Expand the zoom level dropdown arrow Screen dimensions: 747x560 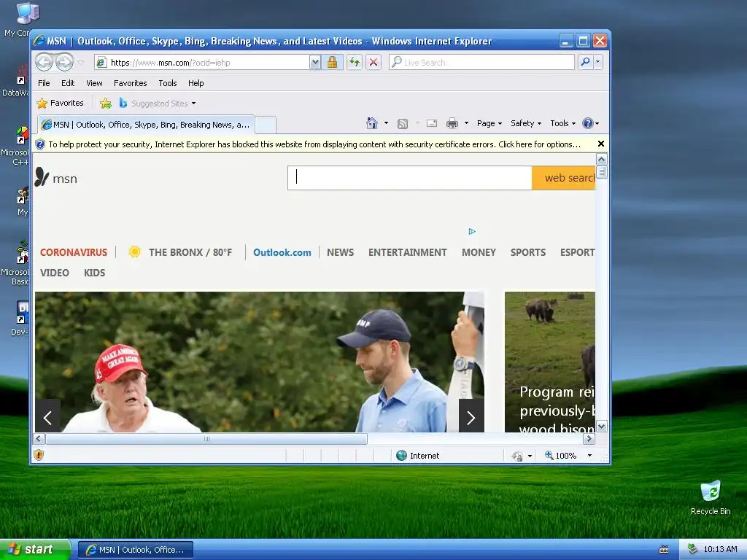click(589, 456)
